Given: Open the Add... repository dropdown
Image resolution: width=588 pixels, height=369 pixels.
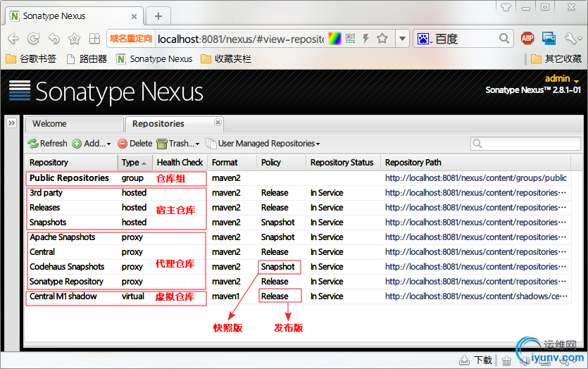Looking at the screenshot, I should tap(92, 144).
